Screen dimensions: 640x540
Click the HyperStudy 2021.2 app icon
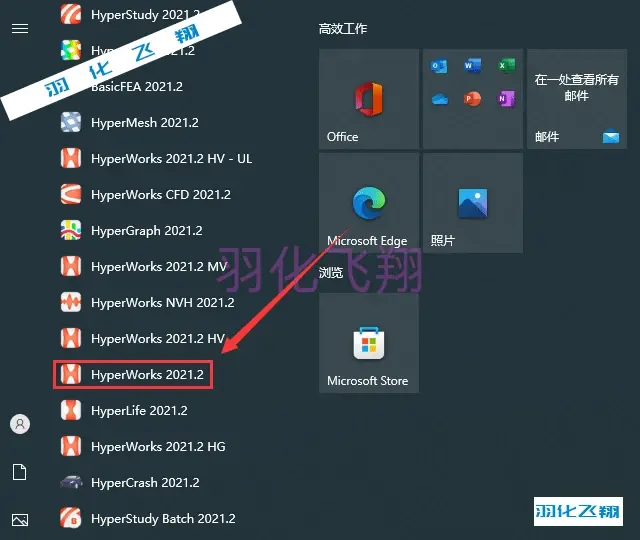click(x=71, y=14)
